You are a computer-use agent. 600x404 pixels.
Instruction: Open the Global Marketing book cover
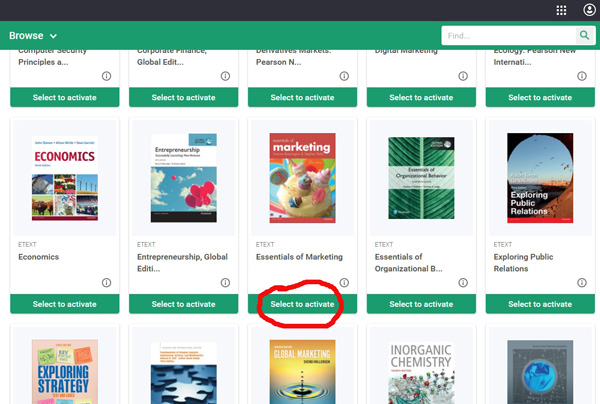302,372
